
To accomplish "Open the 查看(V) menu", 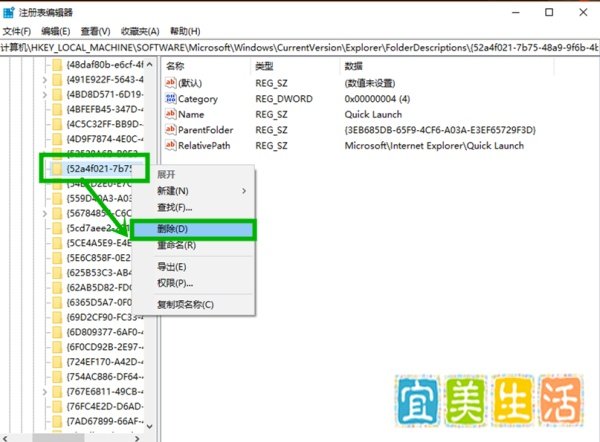I will click(96, 31).
